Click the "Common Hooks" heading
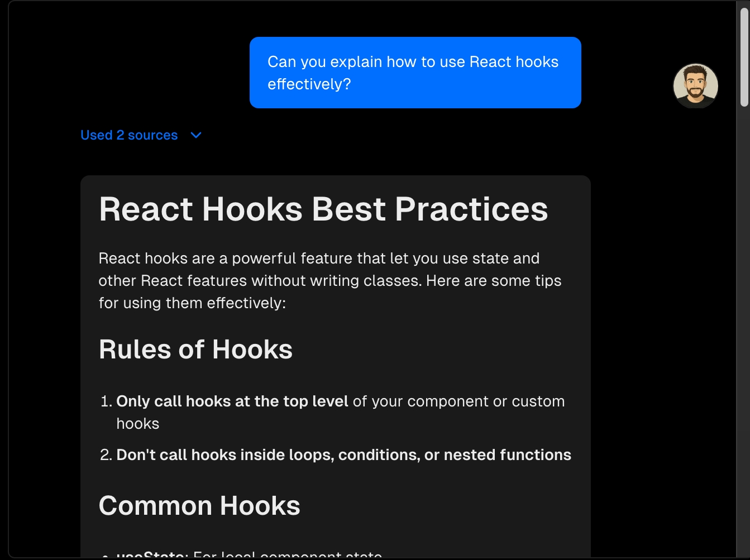The height and width of the screenshot is (560, 750). pyautogui.click(x=199, y=506)
